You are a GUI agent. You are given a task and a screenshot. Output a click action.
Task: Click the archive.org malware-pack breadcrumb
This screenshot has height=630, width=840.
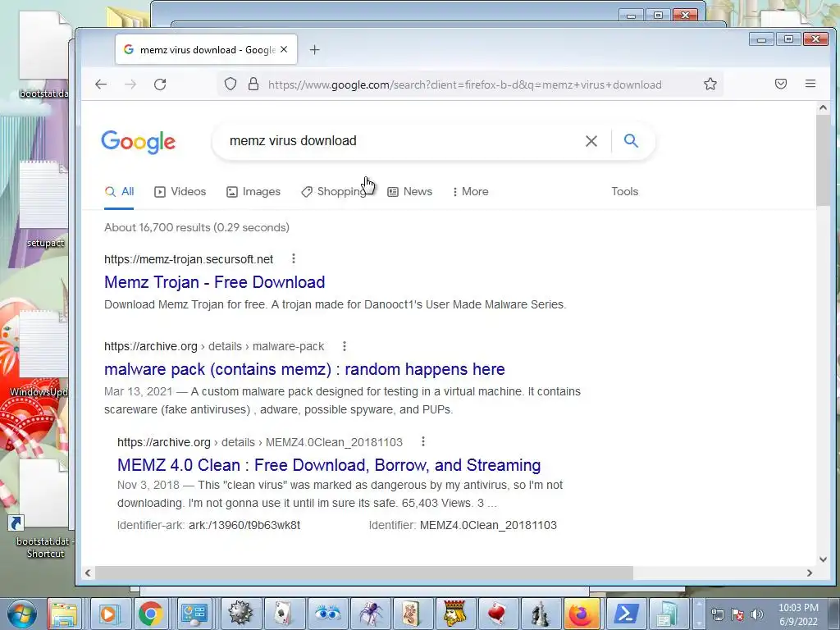point(214,346)
